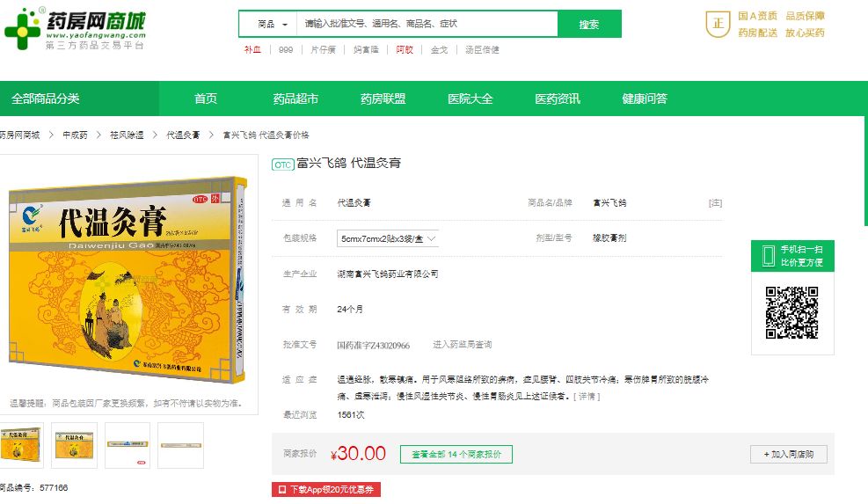Screen dimensions: 868x504
Task: Select the fourth product thumbnail
Action: (180, 445)
